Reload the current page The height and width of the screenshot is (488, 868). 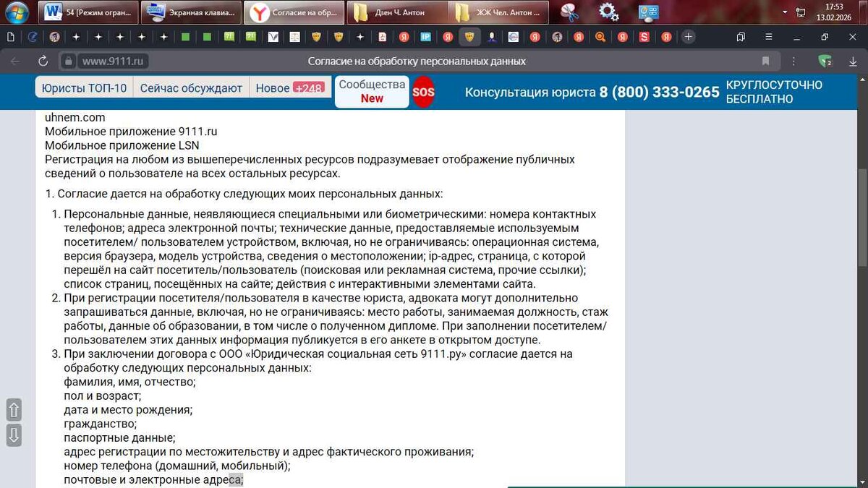[x=43, y=61]
